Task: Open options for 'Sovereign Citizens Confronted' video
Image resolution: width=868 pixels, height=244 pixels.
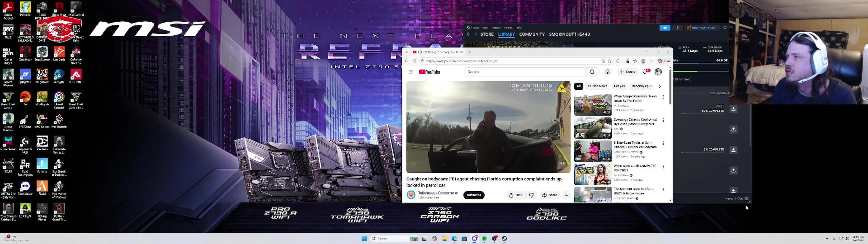Action: pyautogui.click(x=663, y=120)
